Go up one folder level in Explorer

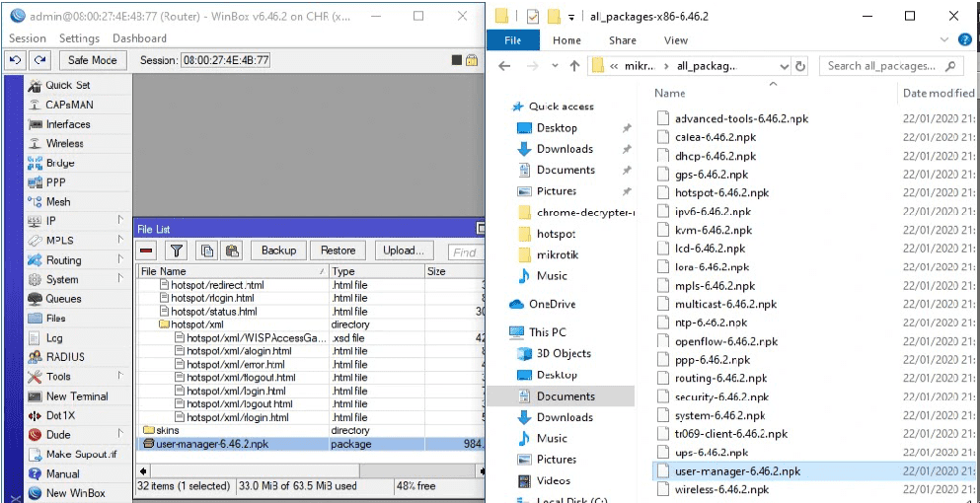pos(574,66)
